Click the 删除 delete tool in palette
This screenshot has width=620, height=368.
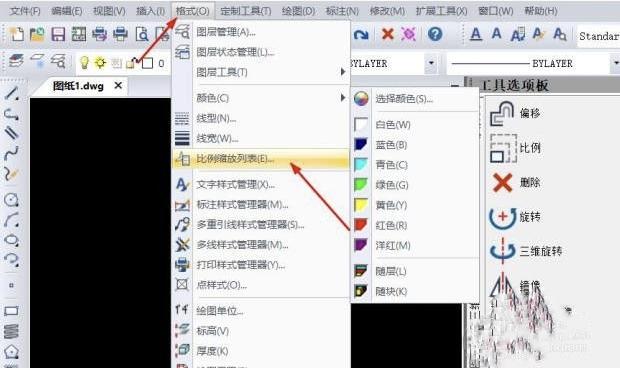[x=516, y=183]
